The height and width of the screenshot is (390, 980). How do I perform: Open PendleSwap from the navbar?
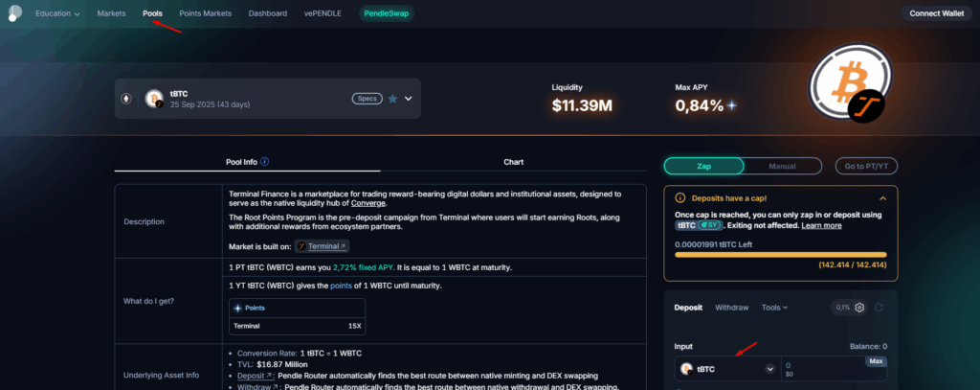387,13
